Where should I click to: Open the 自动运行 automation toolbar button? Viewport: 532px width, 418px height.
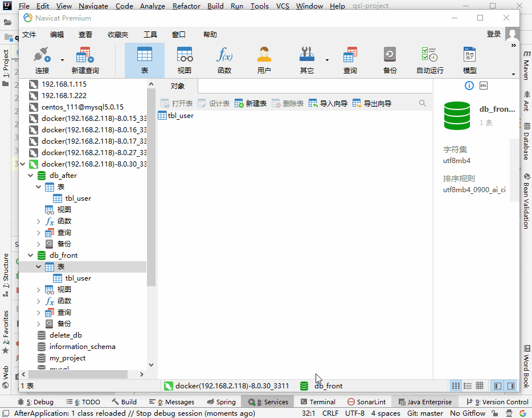[430, 60]
